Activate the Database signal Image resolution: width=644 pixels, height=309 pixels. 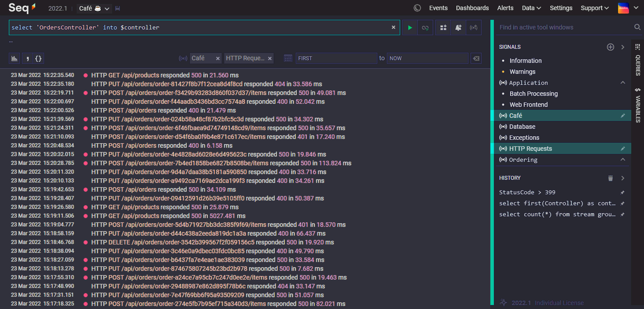522,127
